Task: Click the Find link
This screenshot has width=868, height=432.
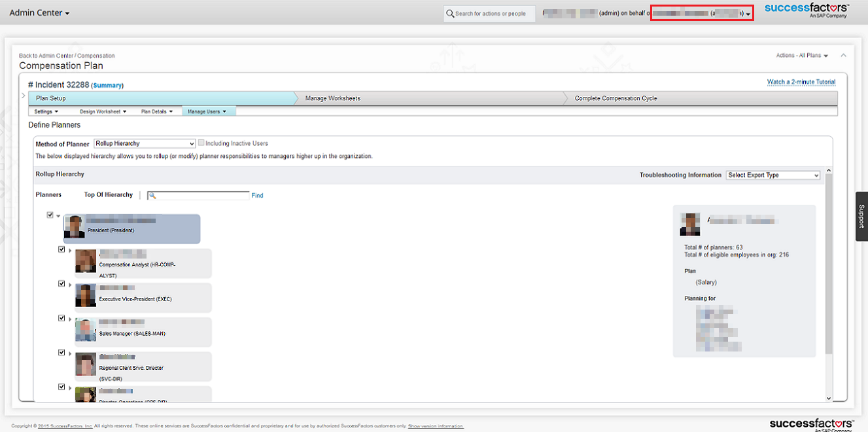Action: pyautogui.click(x=257, y=195)
